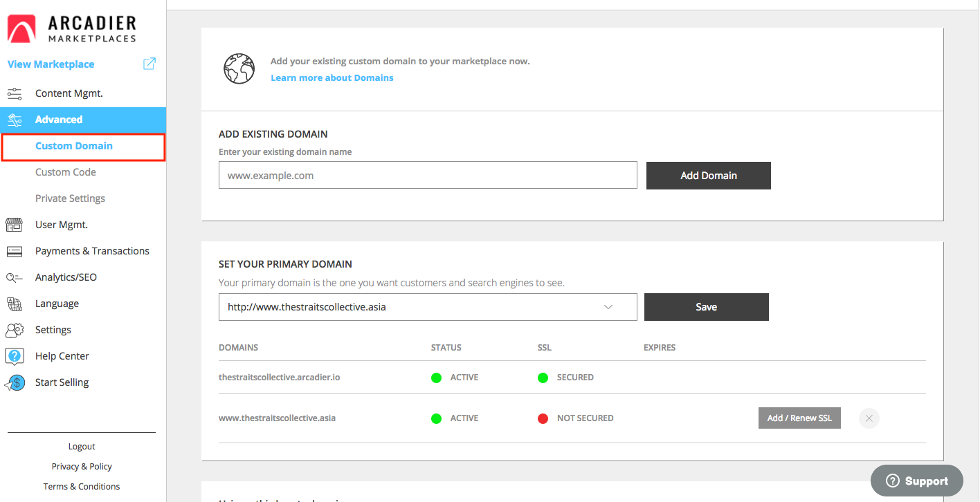Click the EXPIRES column header

pos(660,348)
